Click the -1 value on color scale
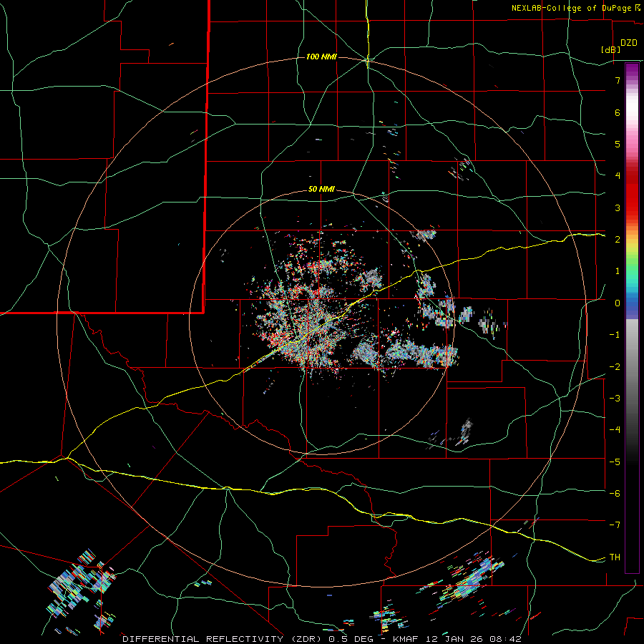The height and width of the screenshot is (644, 644). (x=615, y=335)
